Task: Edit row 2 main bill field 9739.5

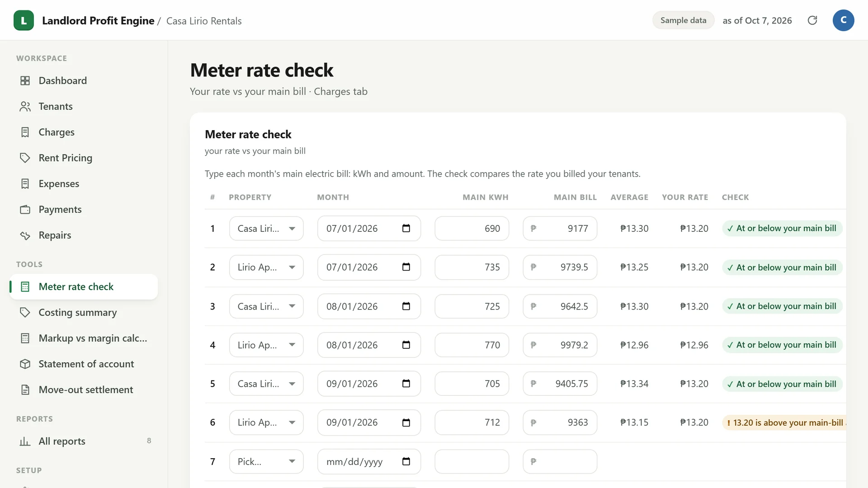Action: [560, 267]
